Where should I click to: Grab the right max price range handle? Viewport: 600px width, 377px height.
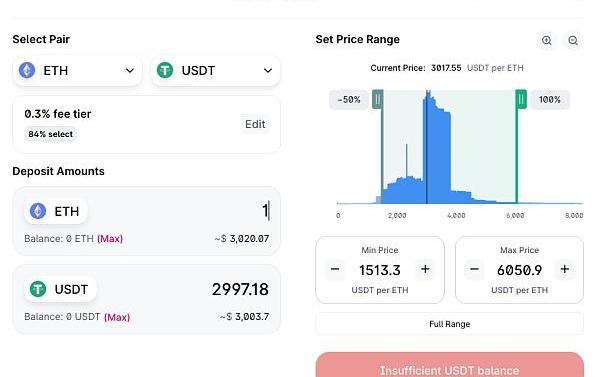[x=521, y=100]
